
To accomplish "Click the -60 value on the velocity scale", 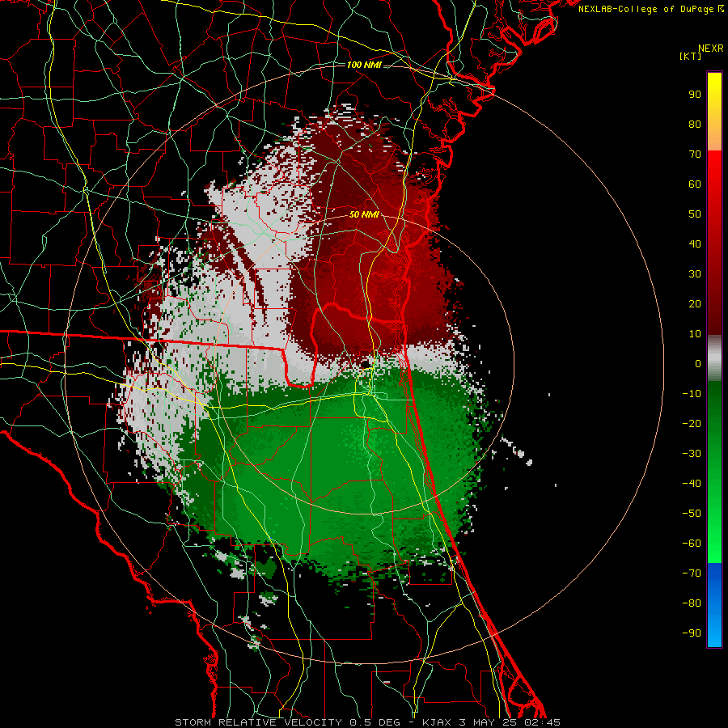I will tap(692, 544).
